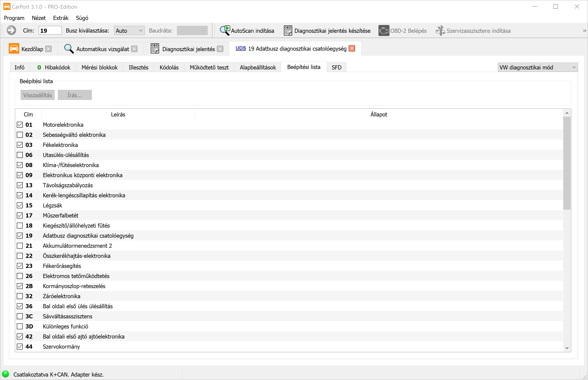The image size is (588, 380).
Task: Close the Automatikus vizsgálat tab
Action: coord(134,49)
